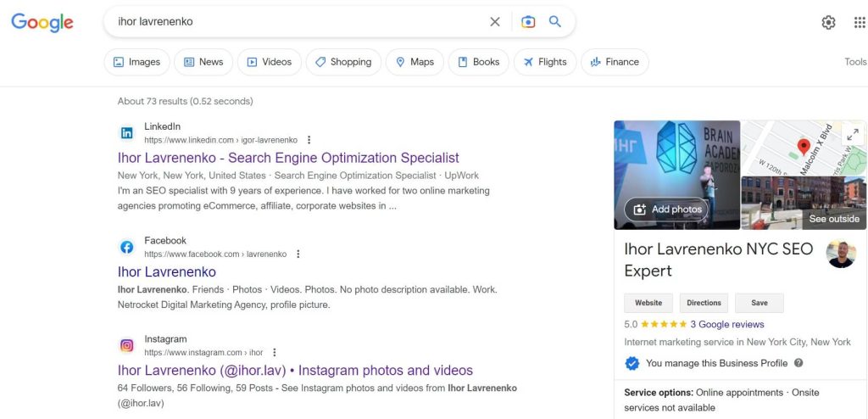868x419 pixels.
Task: Click the red map pin marker
Action: coord(804,147)
